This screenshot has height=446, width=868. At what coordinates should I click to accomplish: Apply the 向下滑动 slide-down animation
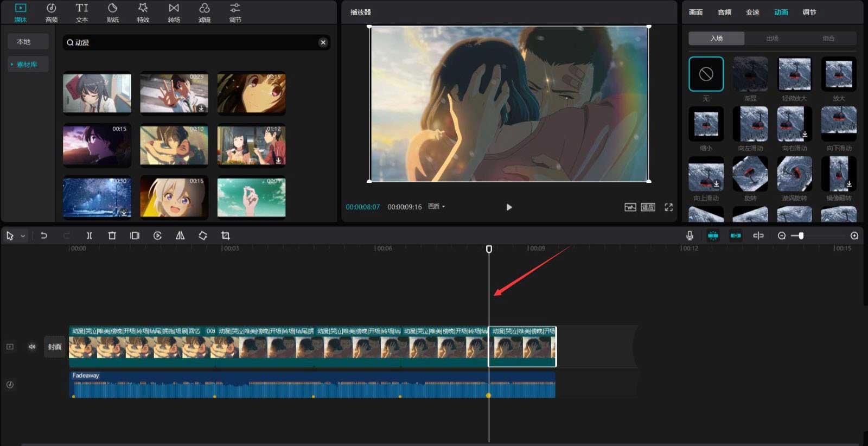click(x=839, y=124)
